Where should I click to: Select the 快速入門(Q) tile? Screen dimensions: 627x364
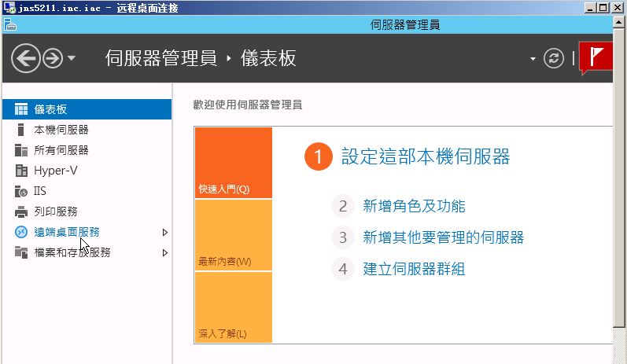234,163
